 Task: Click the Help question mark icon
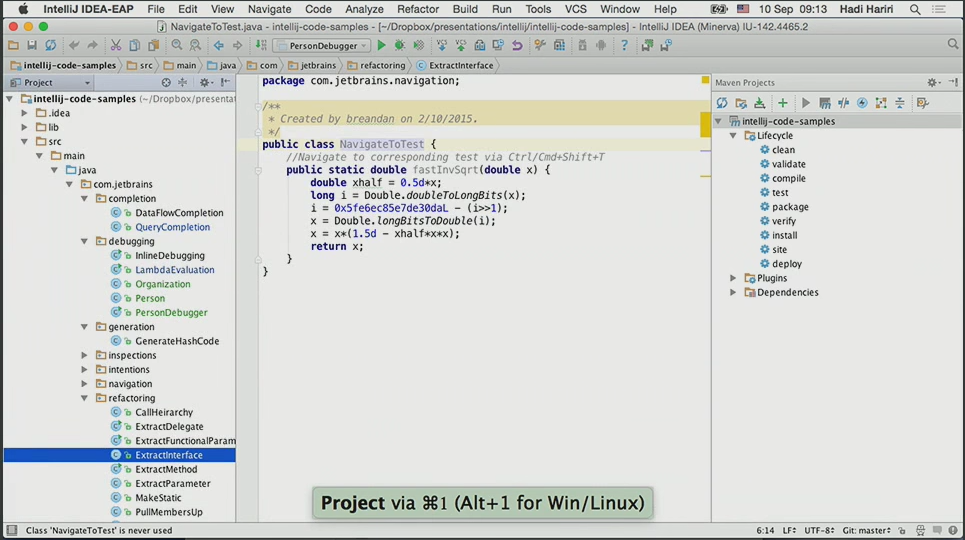coord(624,46)
